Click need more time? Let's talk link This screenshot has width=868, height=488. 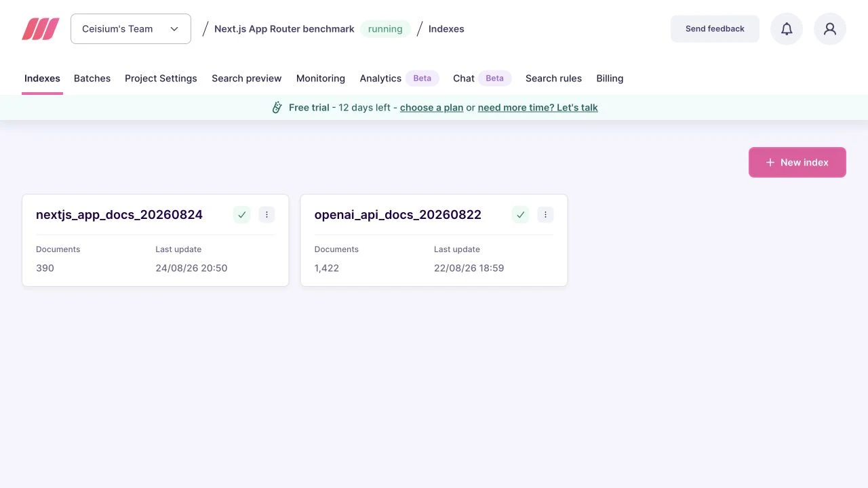(538, 108)
